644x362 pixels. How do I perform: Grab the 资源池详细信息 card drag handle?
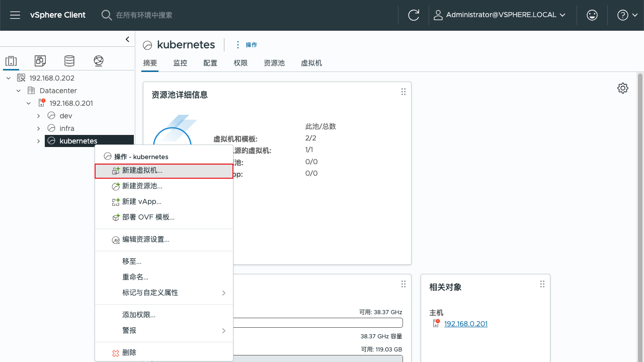click(403, 92)
